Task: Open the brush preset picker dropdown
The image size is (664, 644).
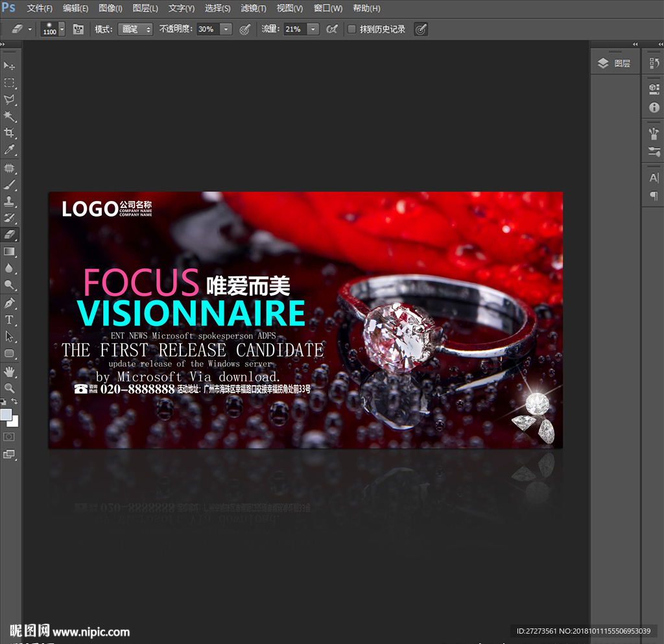Action: [62, 29]
